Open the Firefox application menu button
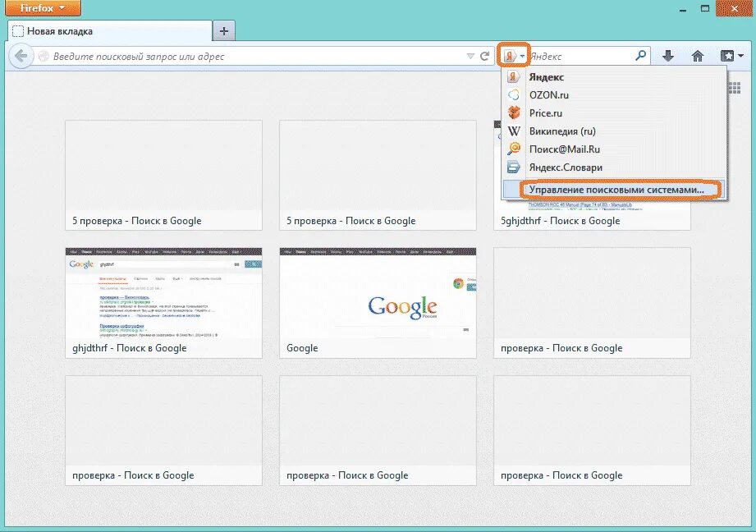756x532 pixels. (x=43, y=8)
